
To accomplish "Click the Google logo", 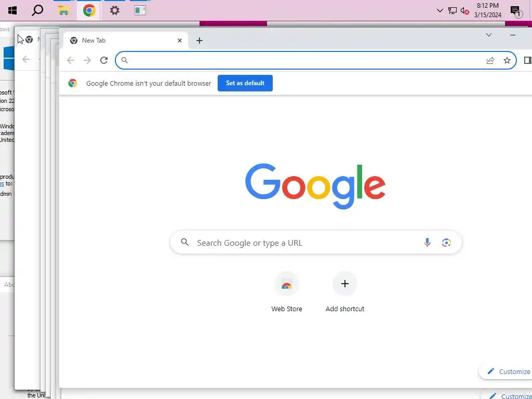I will (315, 186).
